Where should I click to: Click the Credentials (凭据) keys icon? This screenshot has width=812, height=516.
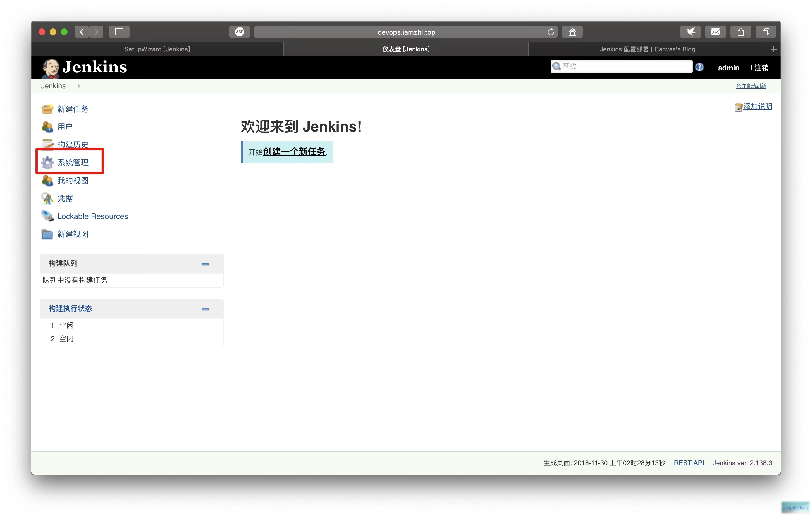pos(47,198)
